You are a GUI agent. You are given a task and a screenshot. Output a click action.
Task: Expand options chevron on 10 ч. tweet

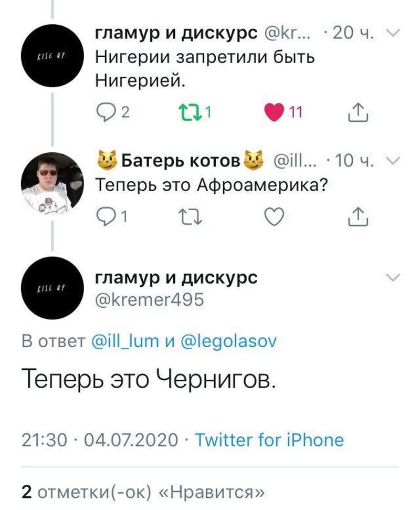click(x=393, y=160)
